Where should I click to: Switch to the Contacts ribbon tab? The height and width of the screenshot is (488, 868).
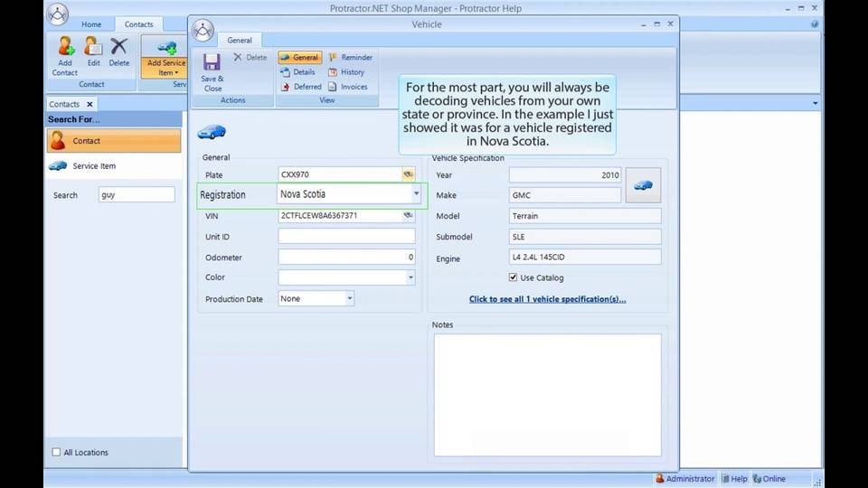pos(138,24)
